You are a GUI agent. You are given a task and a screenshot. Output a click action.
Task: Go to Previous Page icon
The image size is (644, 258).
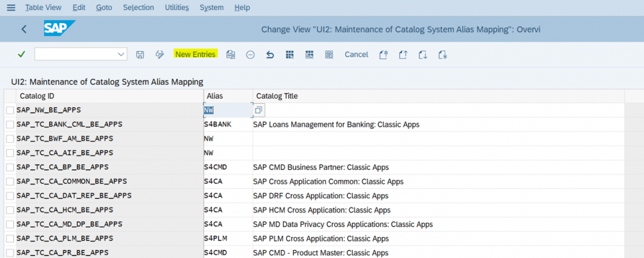pyautogui.click(x=403, y=55)
